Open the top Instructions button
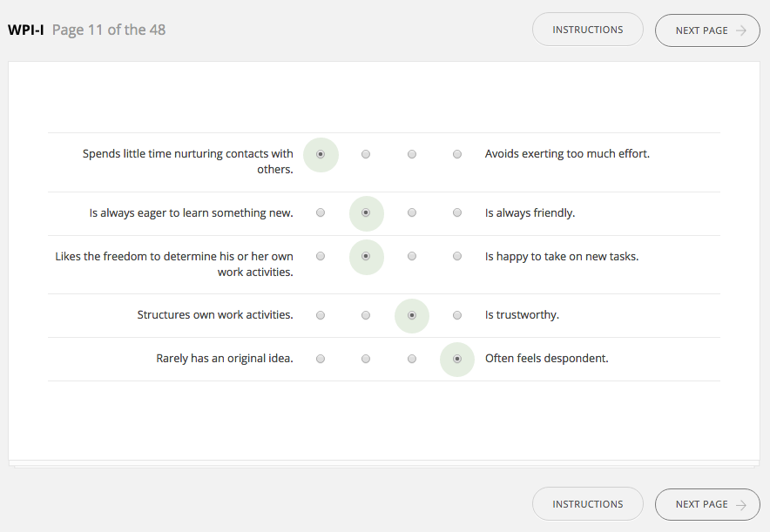The image size is (770, 532). pos(587,30)
